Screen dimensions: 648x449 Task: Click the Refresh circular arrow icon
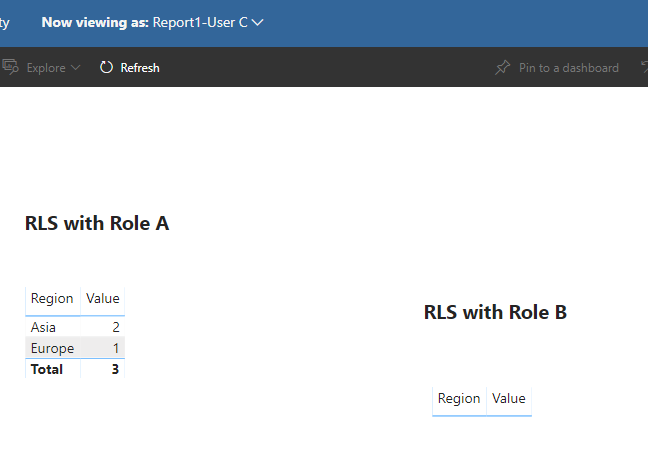pyautogui.click(x=106, y=67)
